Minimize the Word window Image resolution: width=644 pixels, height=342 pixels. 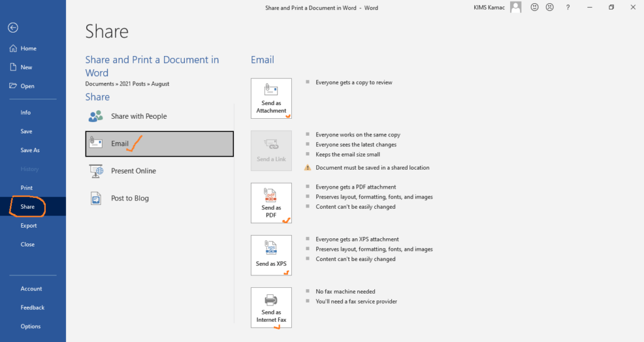(590, 8)
